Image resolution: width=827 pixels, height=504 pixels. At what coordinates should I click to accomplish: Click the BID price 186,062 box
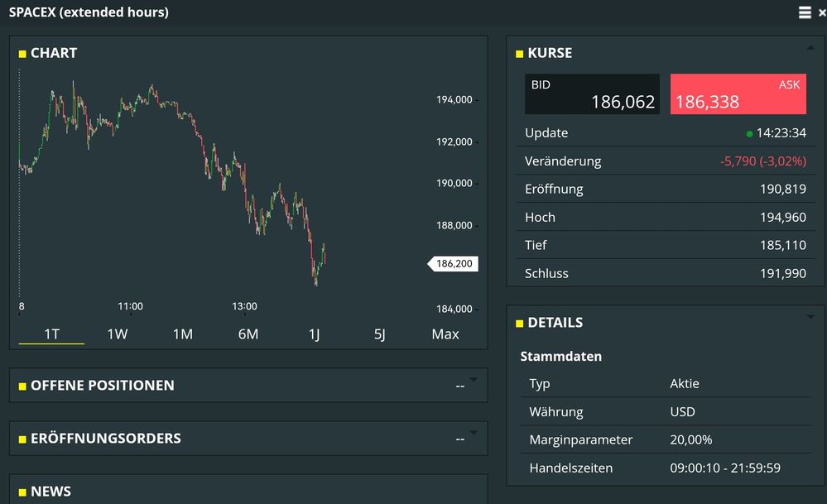[592, 94]
